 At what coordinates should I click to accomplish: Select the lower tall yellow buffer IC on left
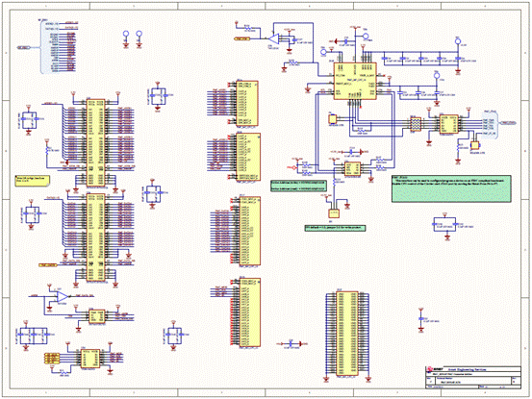95,237
